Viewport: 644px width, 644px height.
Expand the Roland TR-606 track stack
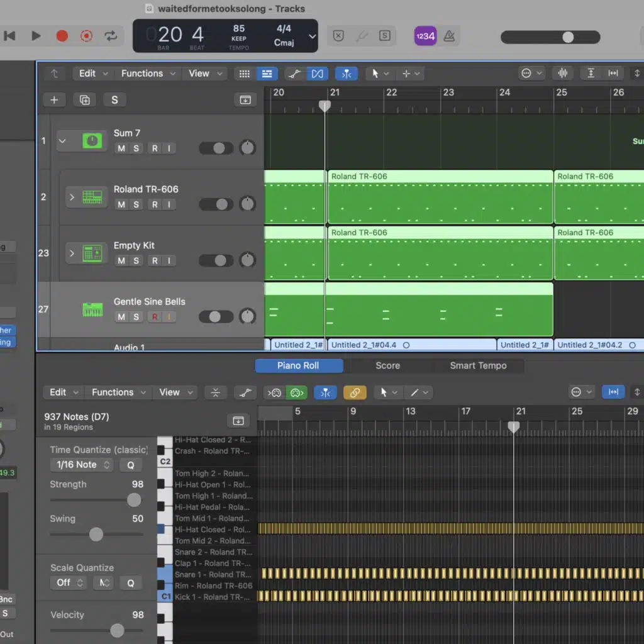(72, 197)
